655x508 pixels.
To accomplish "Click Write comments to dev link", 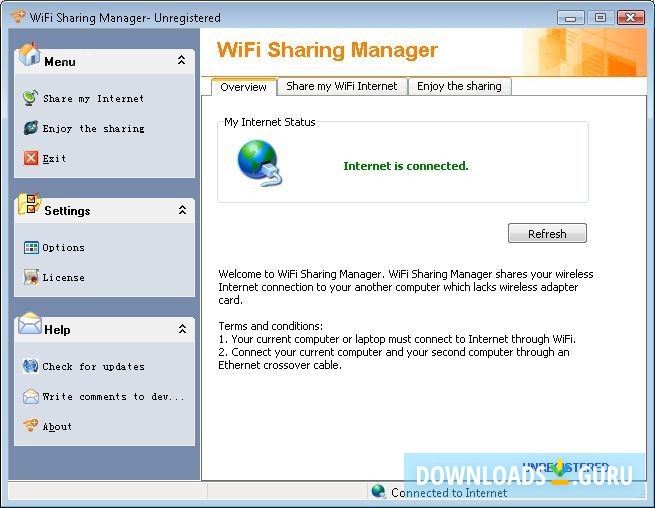I will click(x=113, y=396).
